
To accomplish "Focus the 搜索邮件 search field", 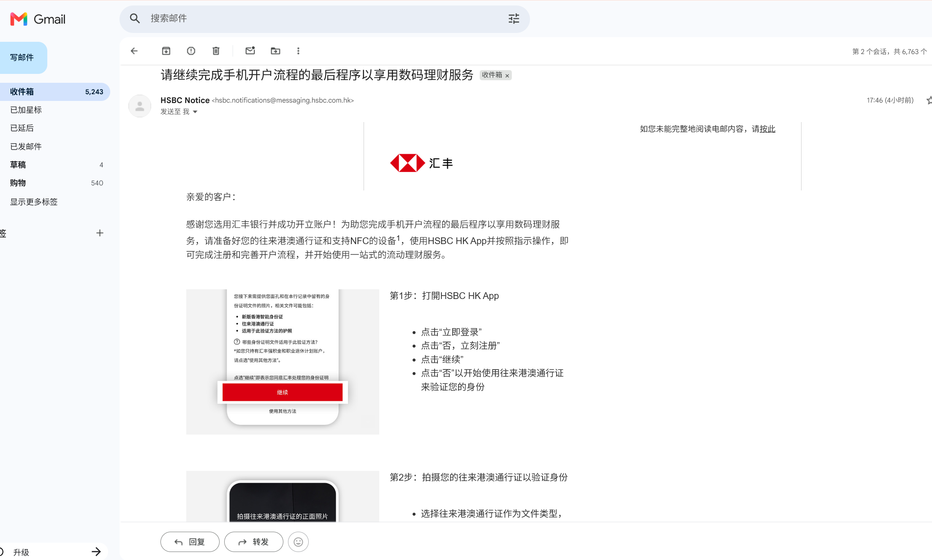I will pos(324,19).
